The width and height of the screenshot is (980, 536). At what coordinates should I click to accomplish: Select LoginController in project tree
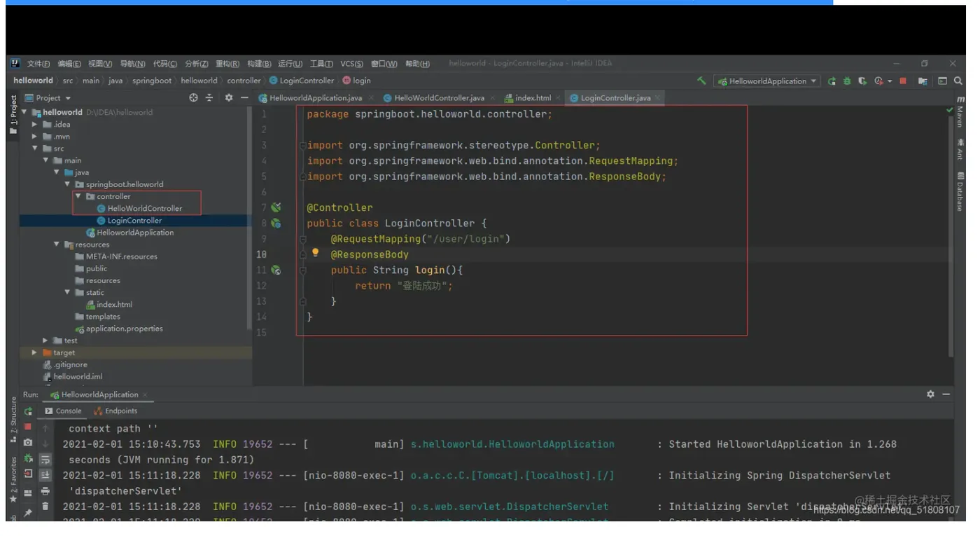pyautogui.click(x=129, y=221)
